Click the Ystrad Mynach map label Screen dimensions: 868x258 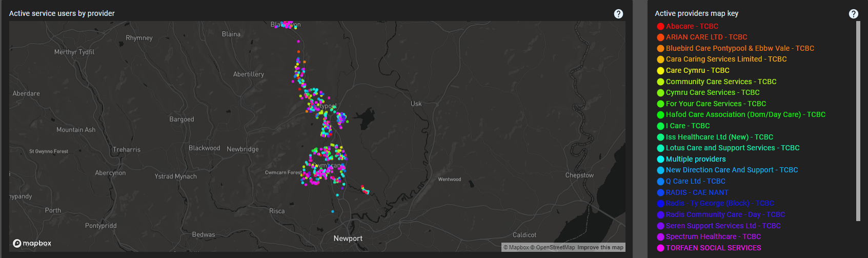(175, 176)
